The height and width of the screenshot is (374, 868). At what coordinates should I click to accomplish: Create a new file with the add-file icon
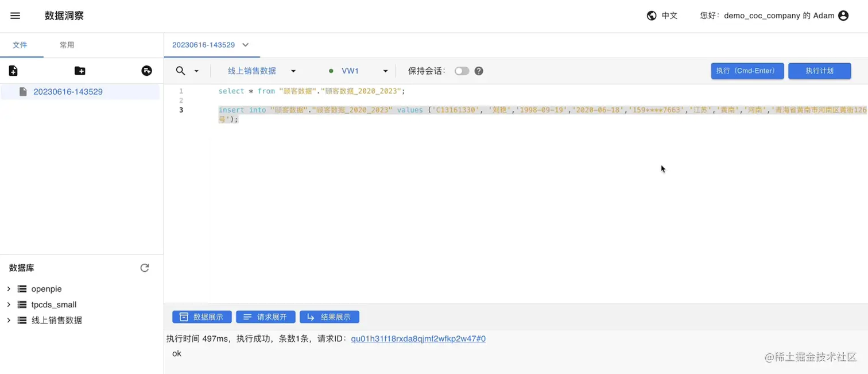click(13, 71)
